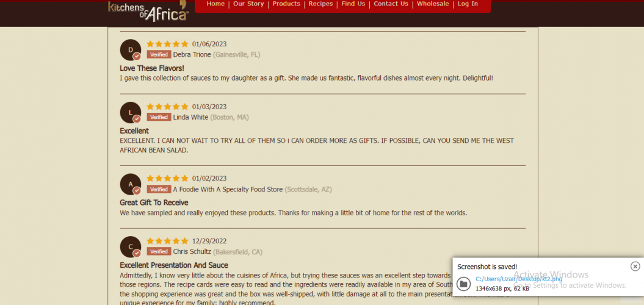644x305 pixels.
Task: Click the Kitchens of Africa logo
Action: coord(148,10)
